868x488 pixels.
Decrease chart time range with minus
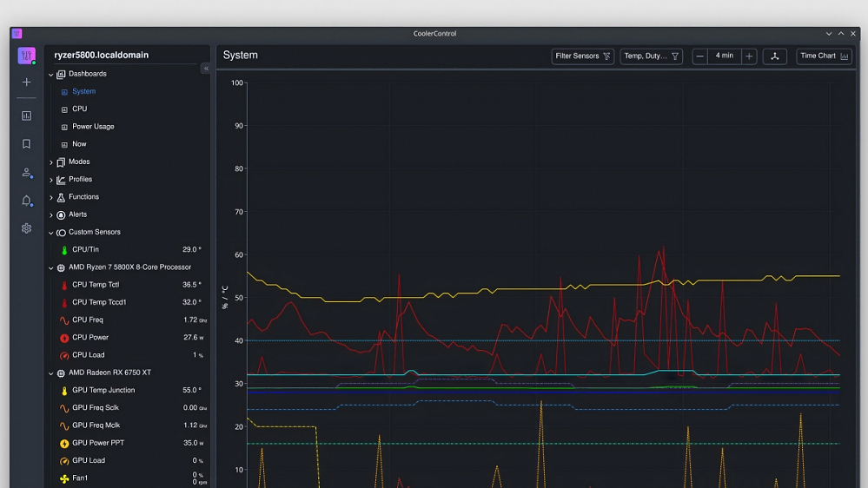pos(699,56)
